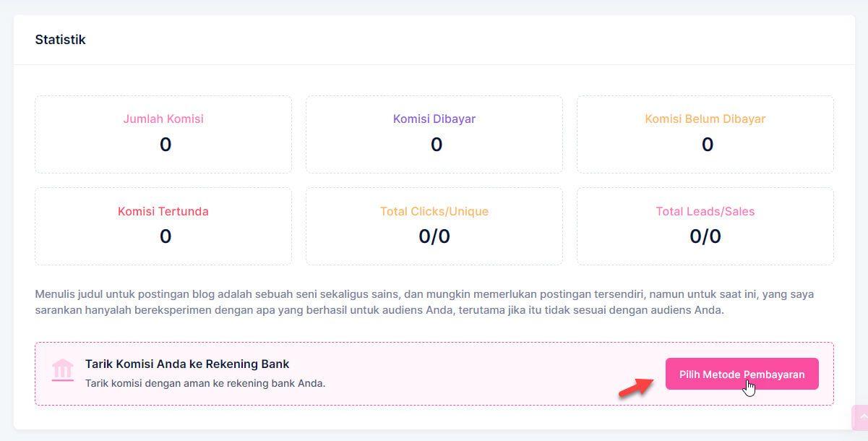Click the red arrow pointing to the button
This screenshot has height=441, width=868.
pos(635,387)
